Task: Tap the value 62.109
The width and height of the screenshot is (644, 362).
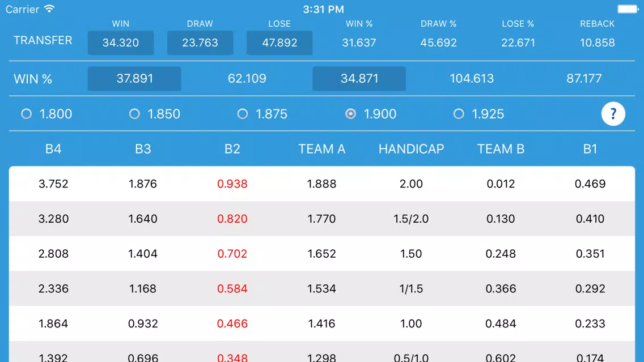Action: 247,78
